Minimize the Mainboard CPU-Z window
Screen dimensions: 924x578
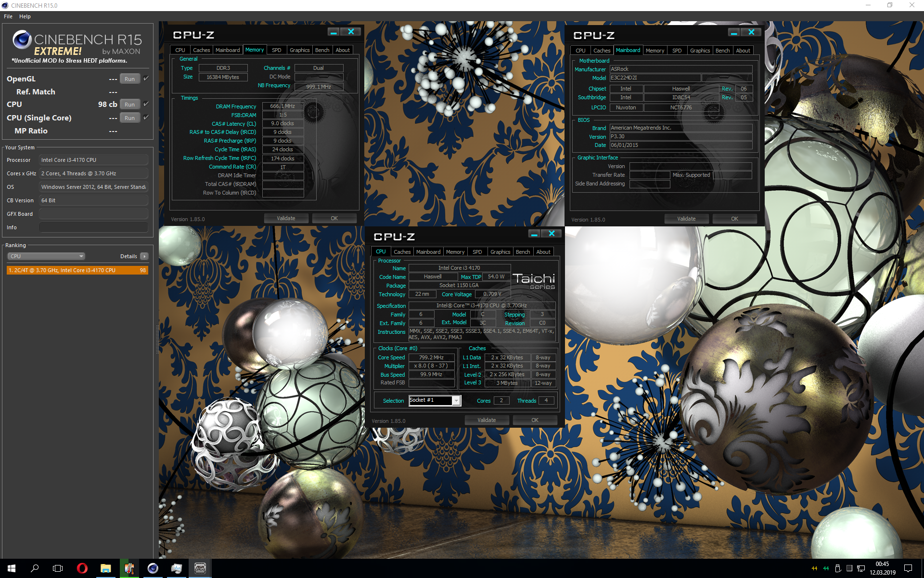(734, 32)
